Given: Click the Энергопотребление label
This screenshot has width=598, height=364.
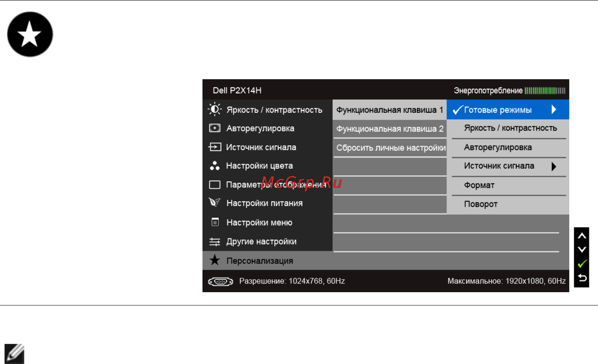Looking at the screenshot, I should coord(488,91).
